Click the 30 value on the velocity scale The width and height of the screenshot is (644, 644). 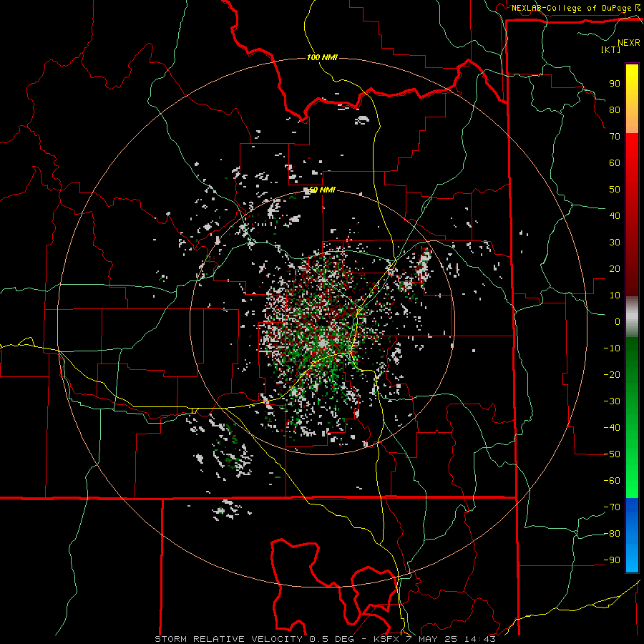[x=615, y=243]
